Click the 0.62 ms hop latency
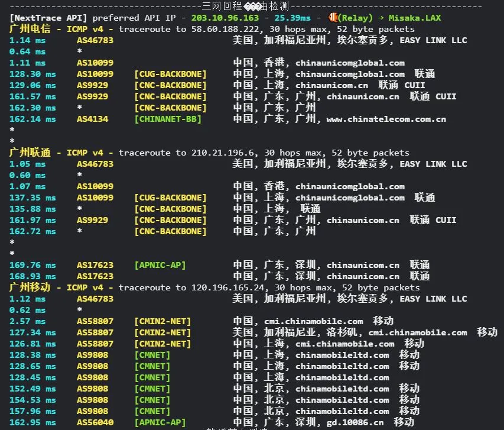 (27, 310)
